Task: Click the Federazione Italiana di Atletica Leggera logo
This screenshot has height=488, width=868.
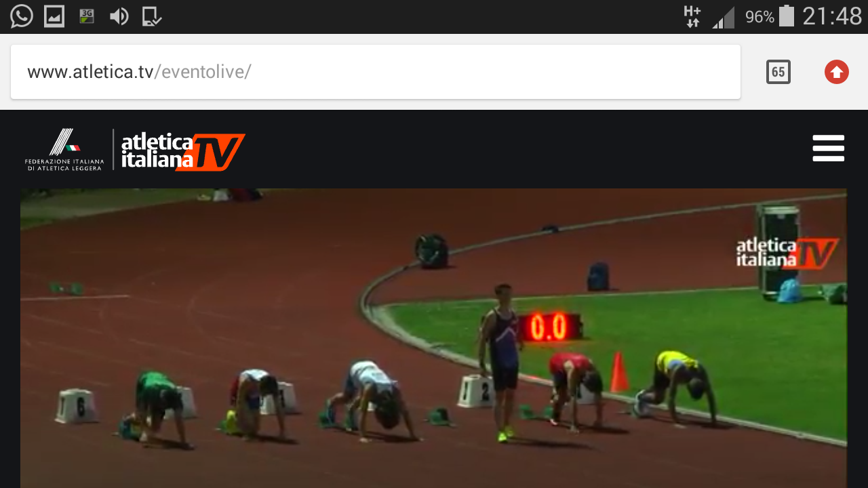Action: click(64, 150)
